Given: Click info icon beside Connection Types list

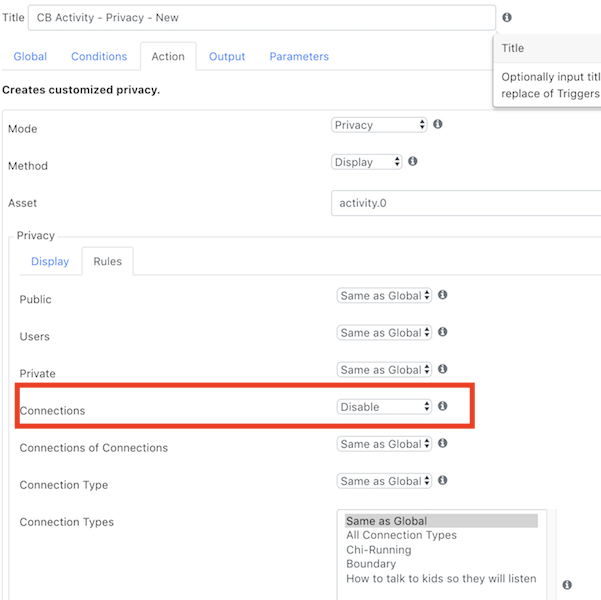Looking at the screenshot, I should 567,585.
